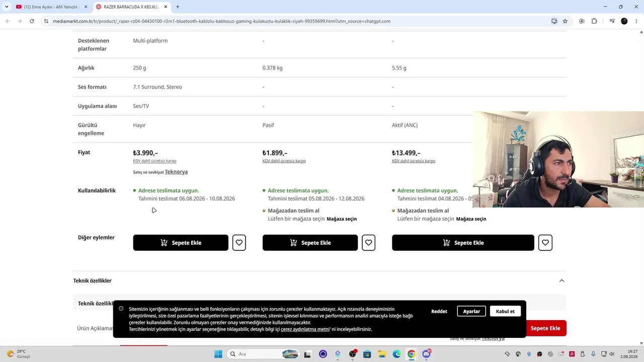Open File Explorer from the taskbar
The width and height of the screenshot is (644, 362).
point(382,354)
